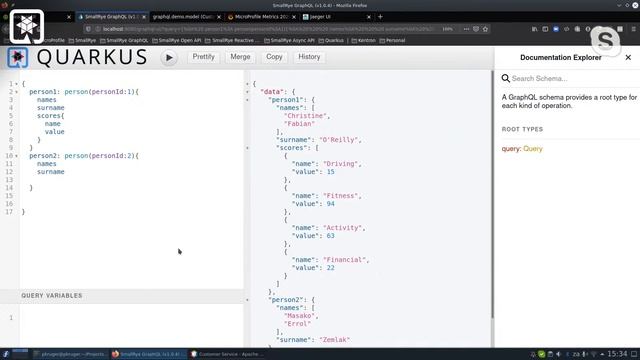Click inside the query variables editor line 1
The width and height of the screenshot is (640, 360).
pos(131,318)
